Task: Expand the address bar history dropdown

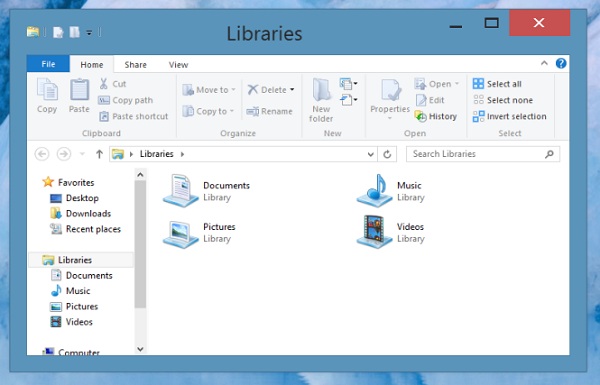Action: tap(370, 154)
